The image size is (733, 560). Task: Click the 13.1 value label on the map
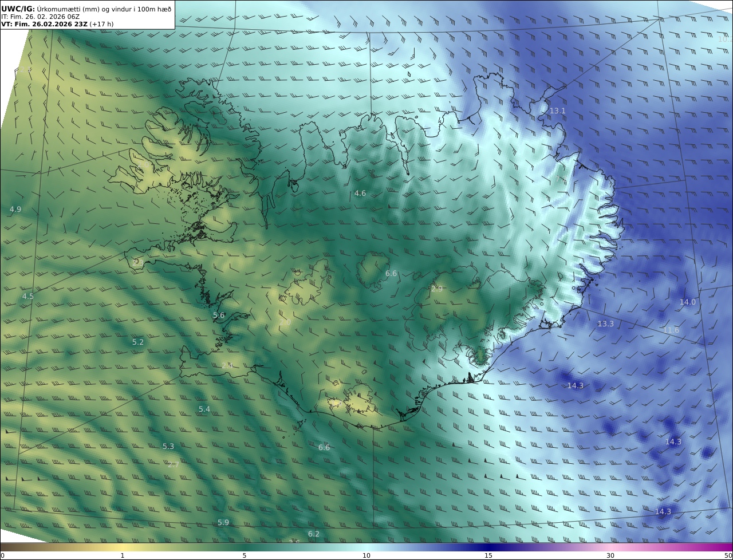coord(557,111)
